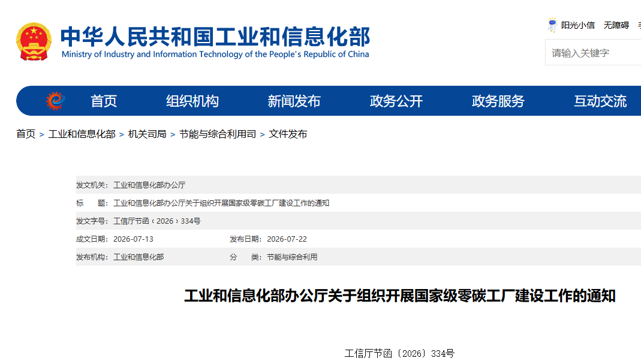Click 文件发布 breadcrumb link

coord(288,134)
